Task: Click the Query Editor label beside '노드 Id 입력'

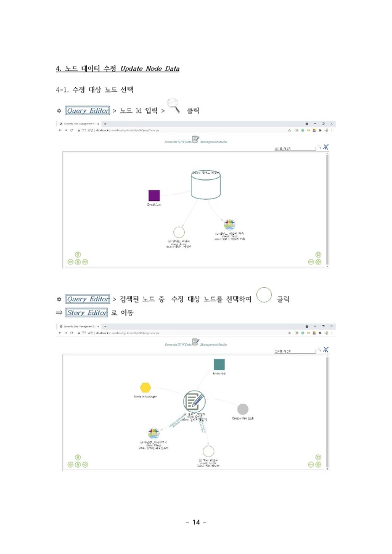Action: click(88, 110)
